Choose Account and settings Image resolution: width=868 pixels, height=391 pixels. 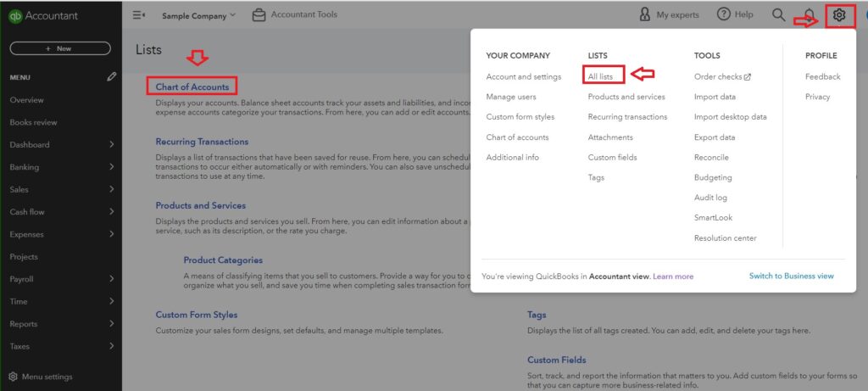(x=524, y=76)
